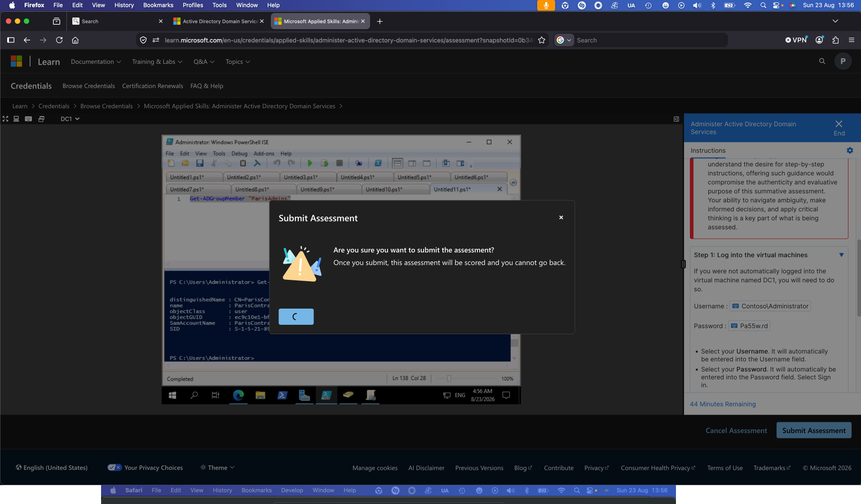
Task: Collapse Step 1 section arrow
Action: (x=841, y=255)
